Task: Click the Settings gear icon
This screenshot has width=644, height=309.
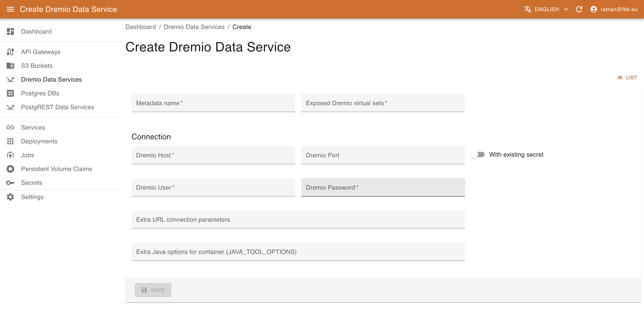Action: 10,197
